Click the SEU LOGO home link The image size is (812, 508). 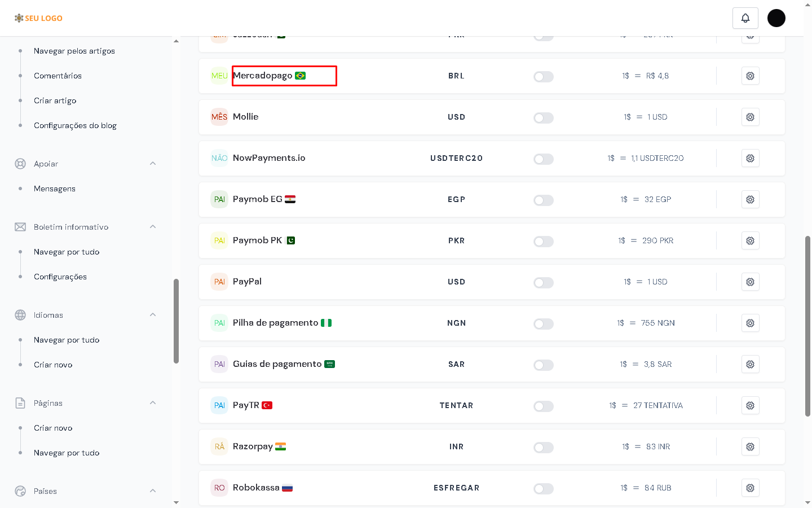pos(38,18)
